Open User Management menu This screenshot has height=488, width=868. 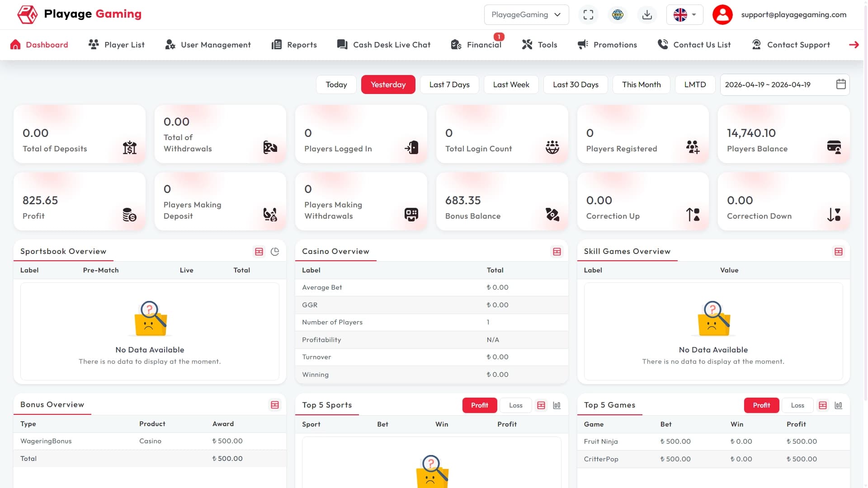[x=208, y=45]
